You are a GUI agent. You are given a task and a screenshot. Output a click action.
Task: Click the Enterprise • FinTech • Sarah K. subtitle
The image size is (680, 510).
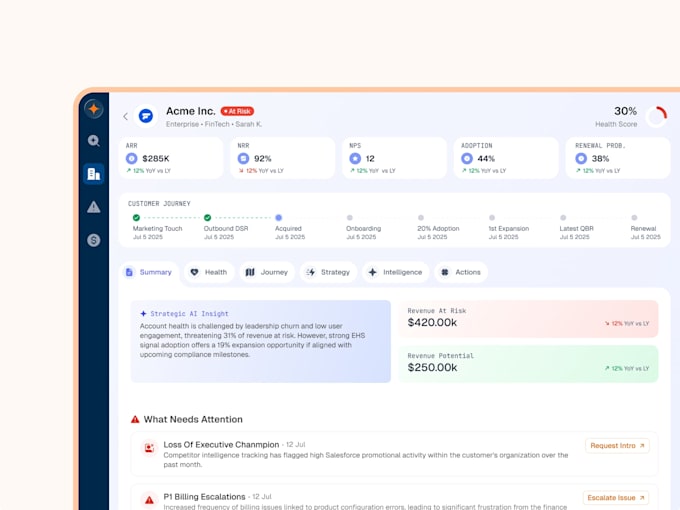(x=214, y=124)
